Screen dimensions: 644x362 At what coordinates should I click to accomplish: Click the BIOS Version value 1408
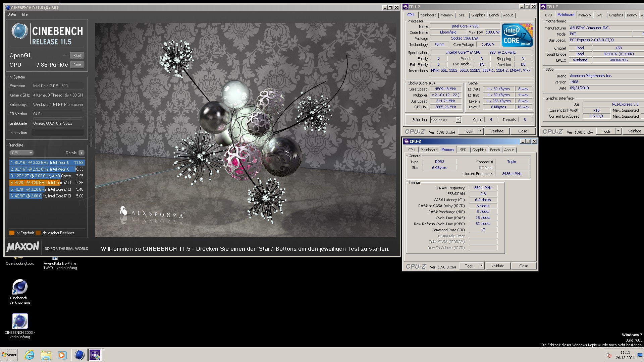click(x=606, y=82)
